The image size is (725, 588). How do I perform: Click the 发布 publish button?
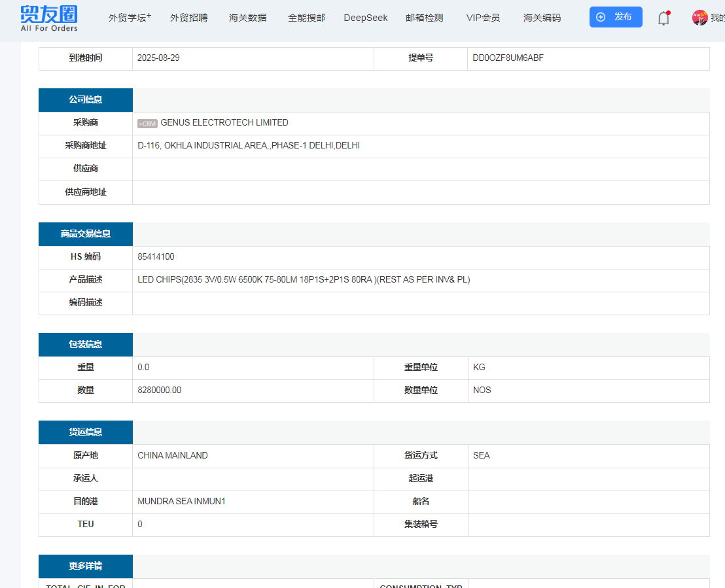point(615,17)
